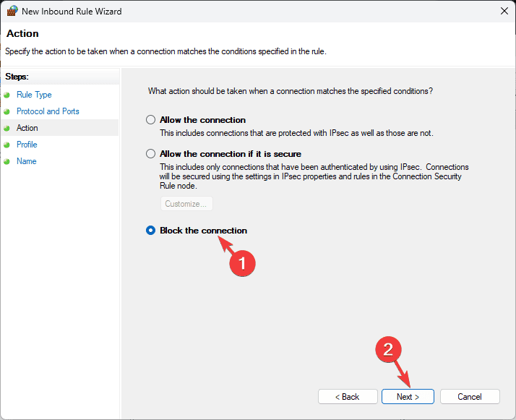Click the green bullet beside Name
This screenshot has height=420, width=516.
click(7, 162)
